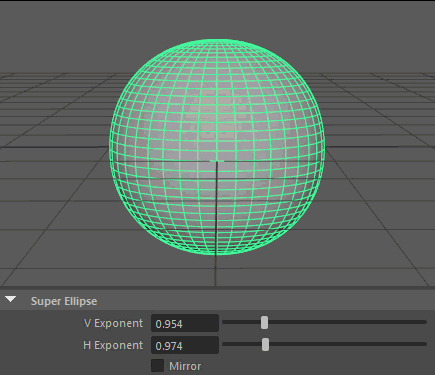This screenshot has height=375, width=435.
Task: Focus the V Exponent value field
Action: coord(185,323)
